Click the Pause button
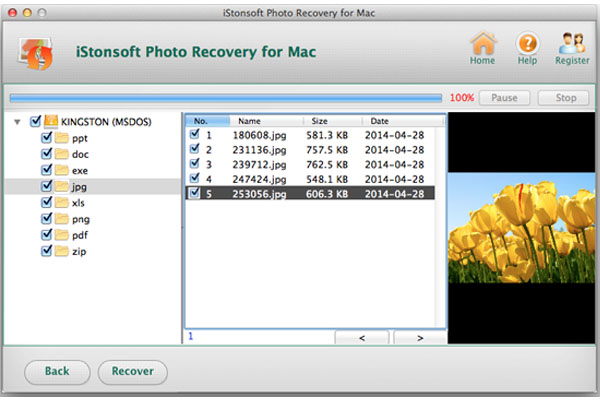 pyautogui.click(x=504, y=98)
